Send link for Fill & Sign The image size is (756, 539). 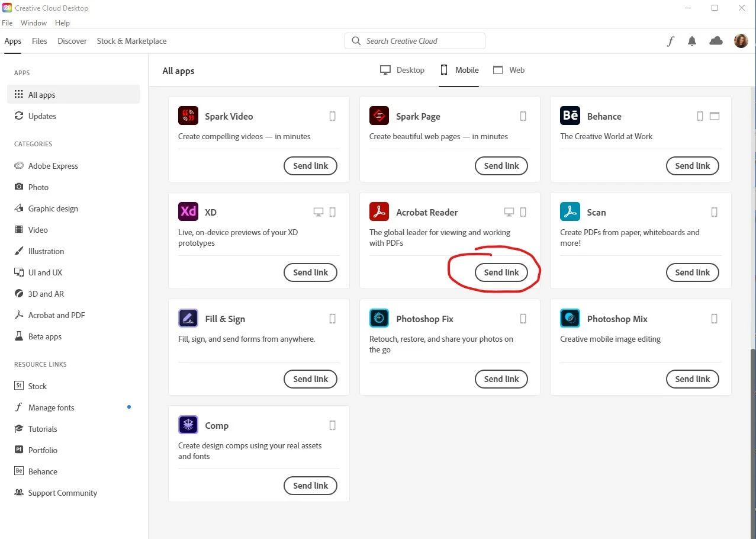311,379
